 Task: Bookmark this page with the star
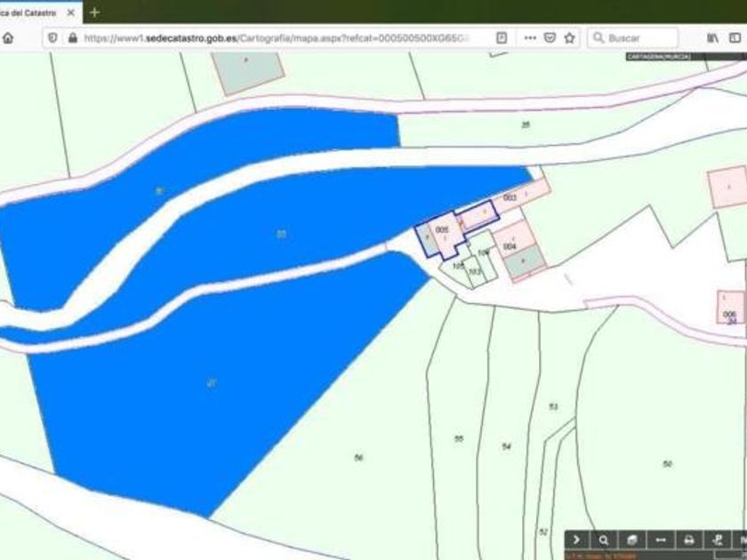(569, 38)
